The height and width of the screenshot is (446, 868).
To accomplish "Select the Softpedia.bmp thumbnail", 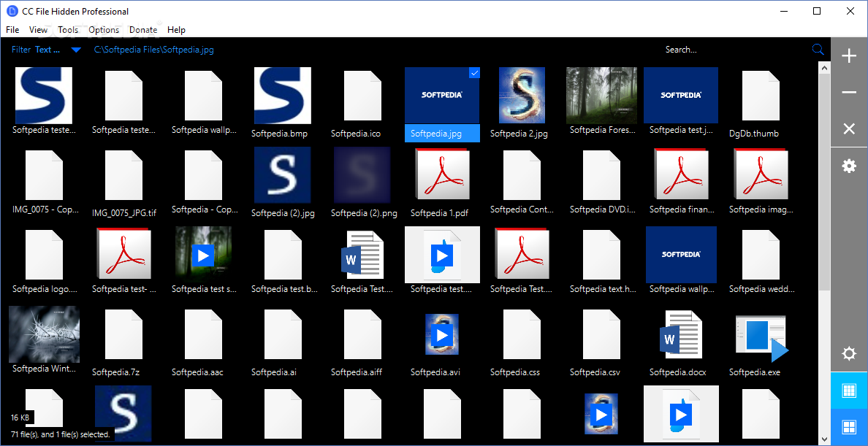I will pyautogui.click(x=282, y=96).
